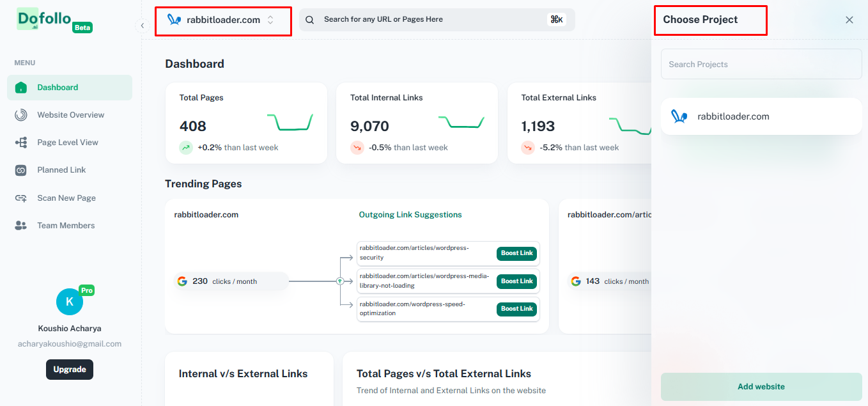Click the ⌘K shortcut badge

click(x=557, y=20)
